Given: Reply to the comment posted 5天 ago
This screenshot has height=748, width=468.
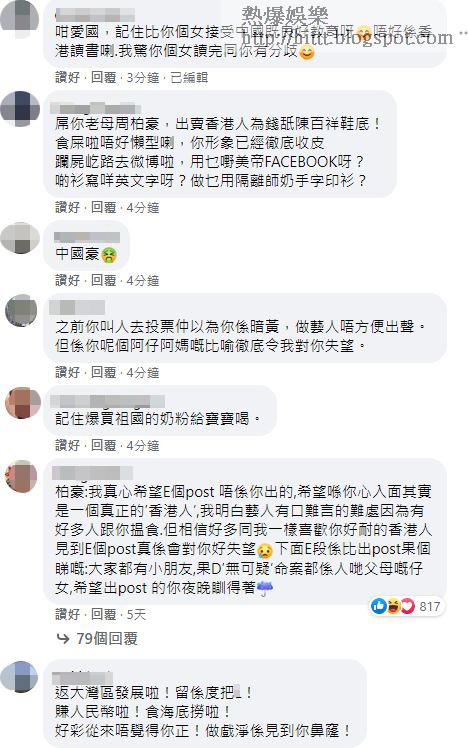Looking at the screenshot, I should pyautogui.click(x=104, y=614).
